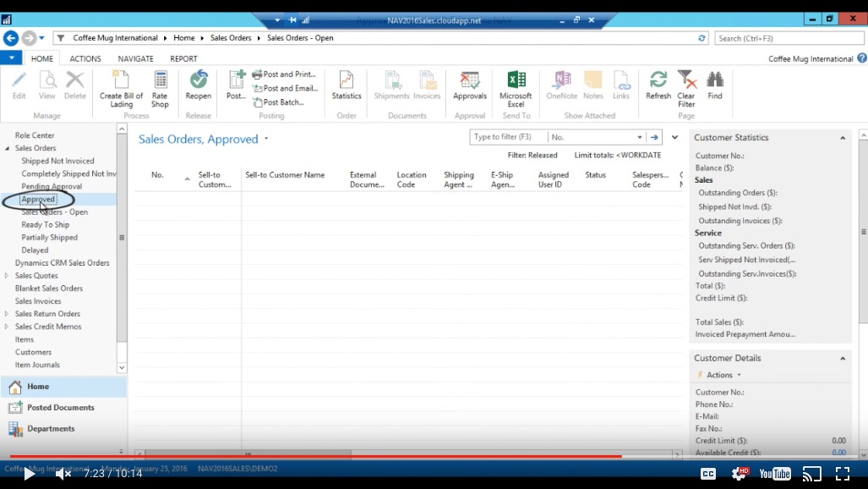Collapse the Customer Details factbox

coord(843,358)
